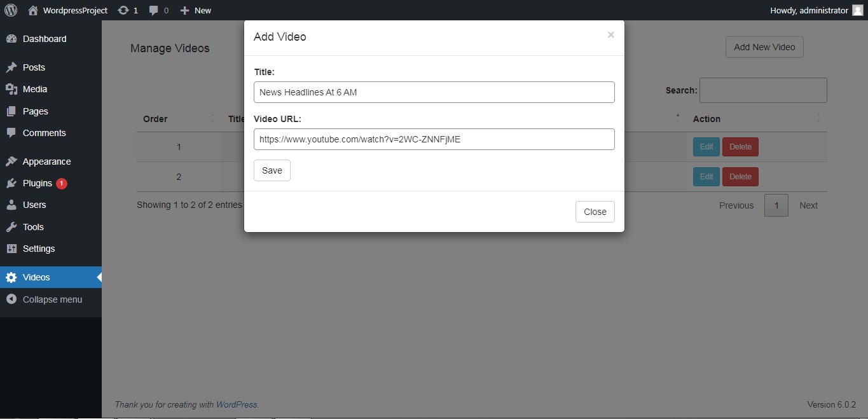The height and width of the screenshot is (419, 868).
Task: Click the administrator avatar image
Action: coord(857,10)
